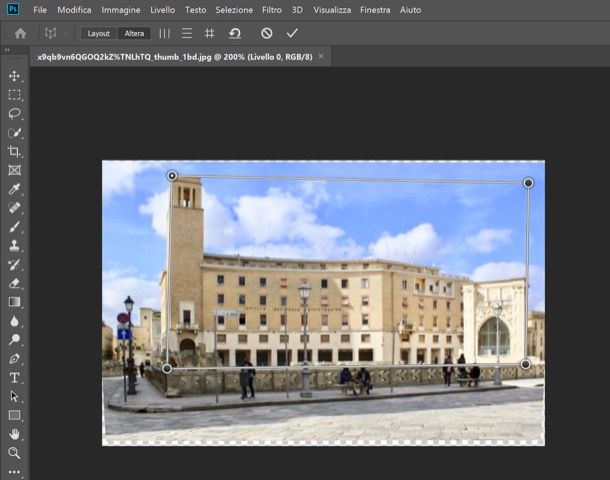The width and height of the screenshot is (610, 480).
Task: Select the Gradient tool
Action: 14,302
